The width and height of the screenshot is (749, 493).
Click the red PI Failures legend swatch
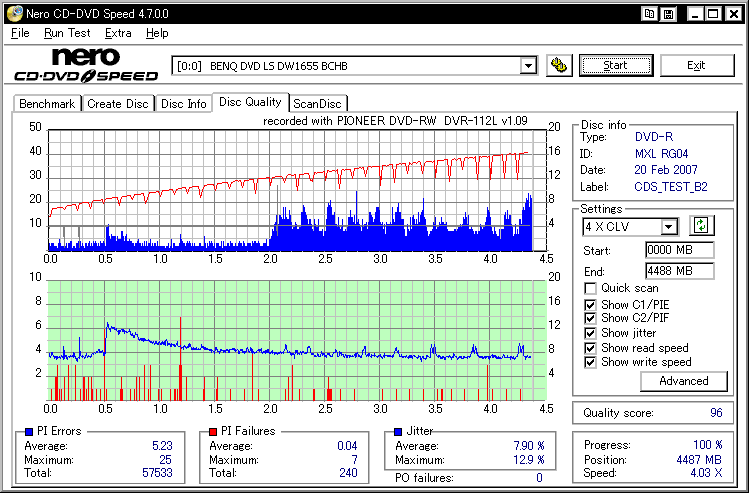pyautogui.click(x=213, y=432)
